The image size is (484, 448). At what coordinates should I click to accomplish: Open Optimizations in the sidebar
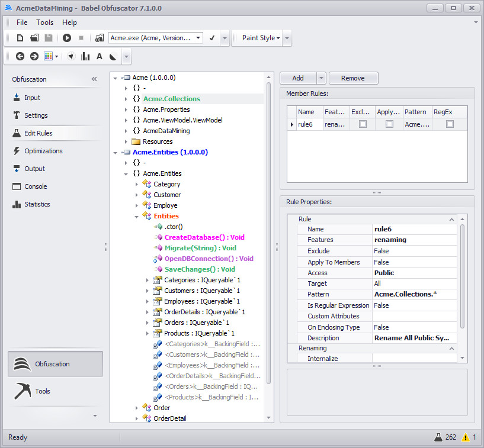[x=43, y=151]
